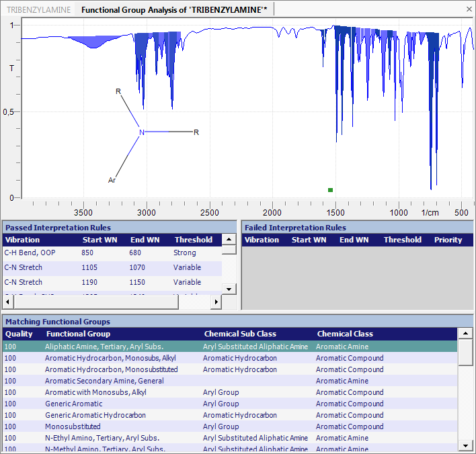Click the Priority header in Failed Rules
The height and width of the screenshot is (454, 476).
click(448, 240)
